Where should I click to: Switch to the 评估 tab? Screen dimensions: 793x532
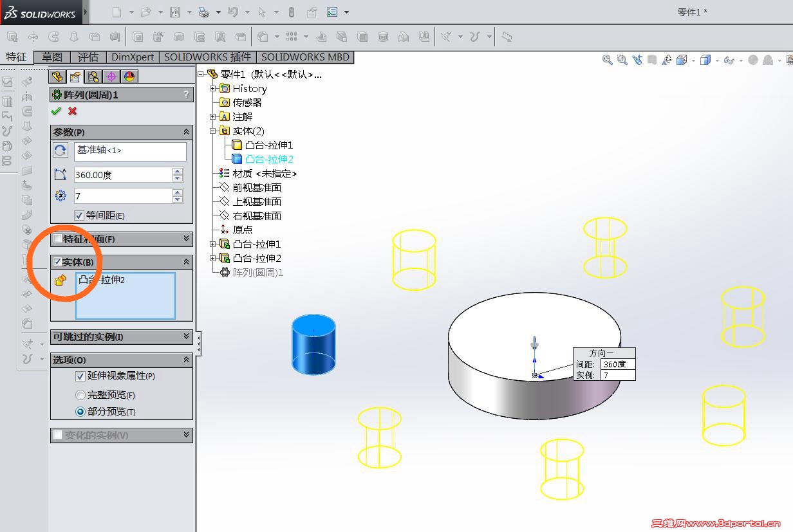tap(88, 57)
